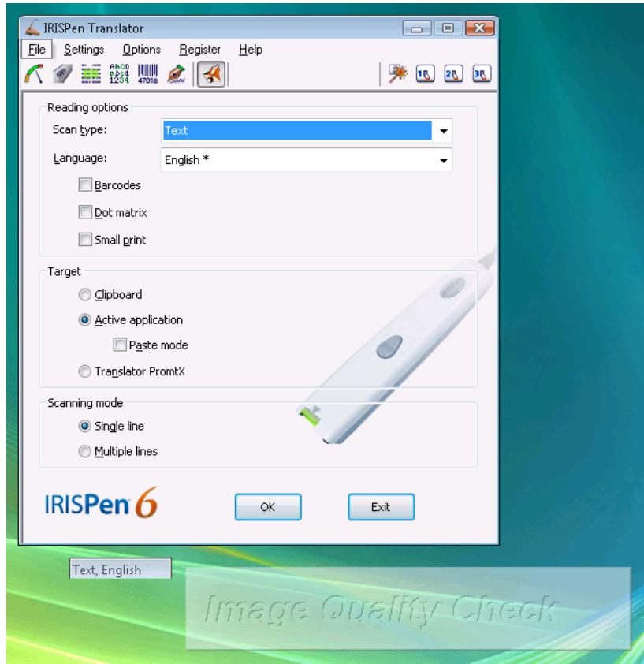This screenshot has width=644, height=664.
Task: Open the Help menu
Action: [250, 50]
